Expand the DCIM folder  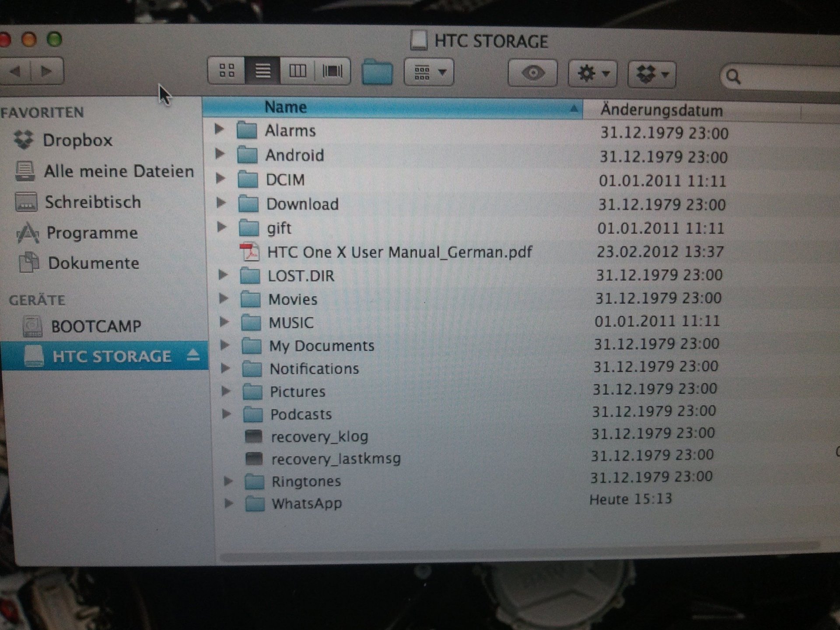point(220,178)
